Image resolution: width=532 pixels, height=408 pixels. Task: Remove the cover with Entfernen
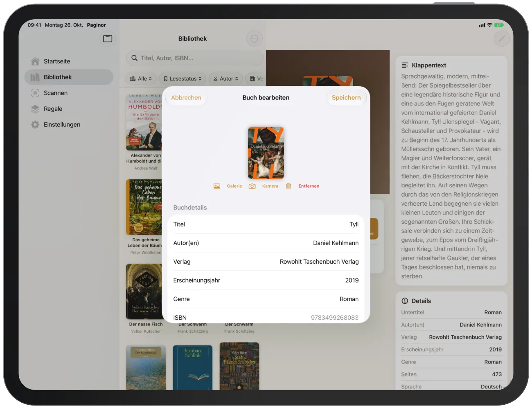tap(309, 186)
